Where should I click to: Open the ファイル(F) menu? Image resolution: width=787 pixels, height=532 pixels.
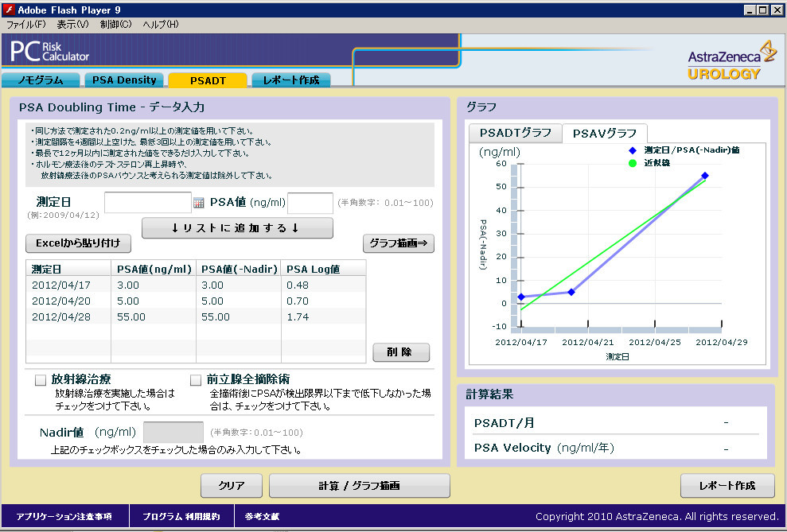(x=26, y=24)
